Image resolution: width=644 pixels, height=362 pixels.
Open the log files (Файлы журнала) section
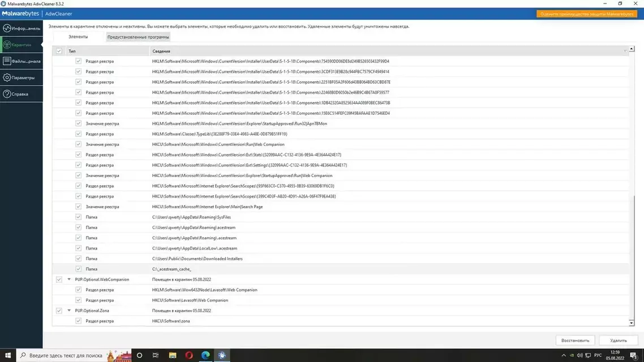pos(22,61)
